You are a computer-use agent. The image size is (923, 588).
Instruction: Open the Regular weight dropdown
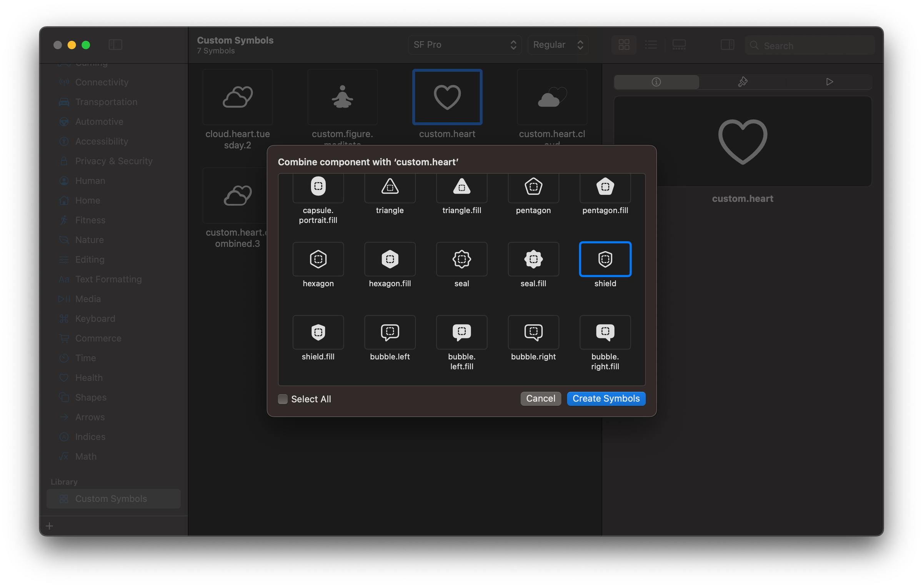pos(558,45)
